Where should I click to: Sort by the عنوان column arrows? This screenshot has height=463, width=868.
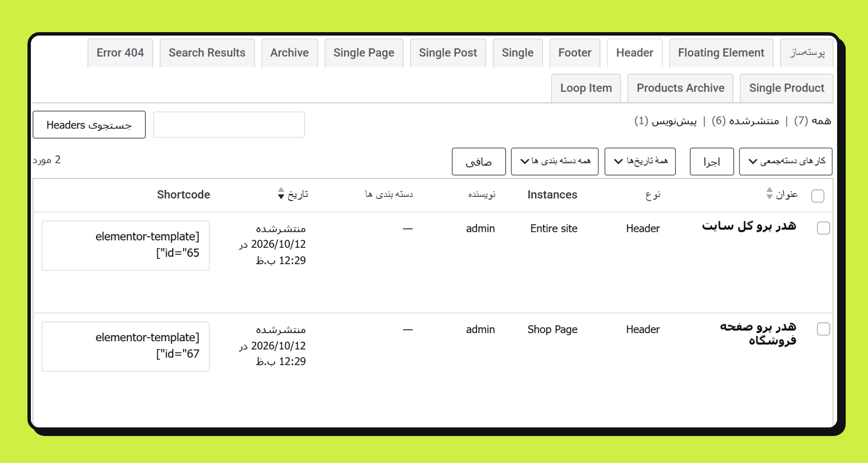[769, 193]
